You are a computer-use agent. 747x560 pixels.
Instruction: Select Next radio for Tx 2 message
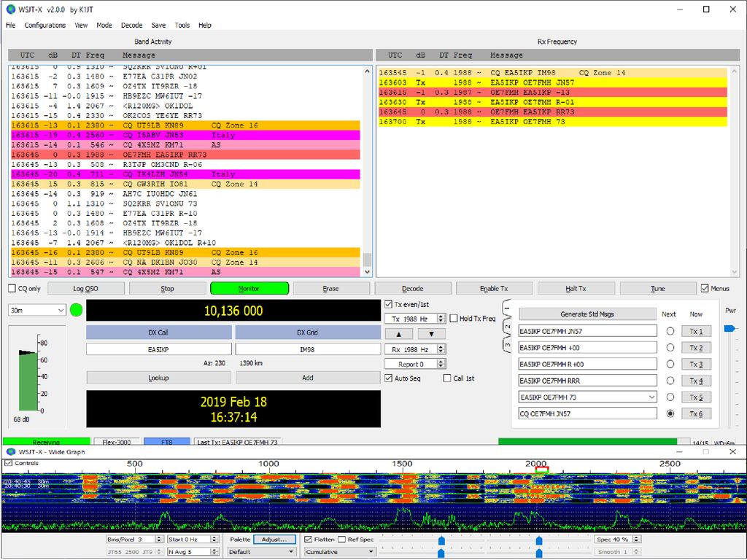click(670, 348)
